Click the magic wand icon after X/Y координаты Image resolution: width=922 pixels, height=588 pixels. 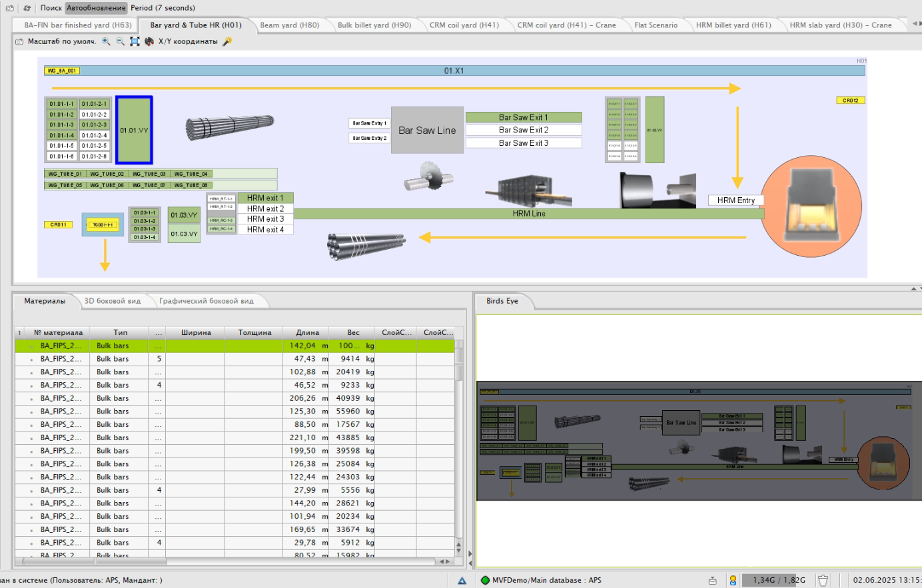[x=227, y=41]
